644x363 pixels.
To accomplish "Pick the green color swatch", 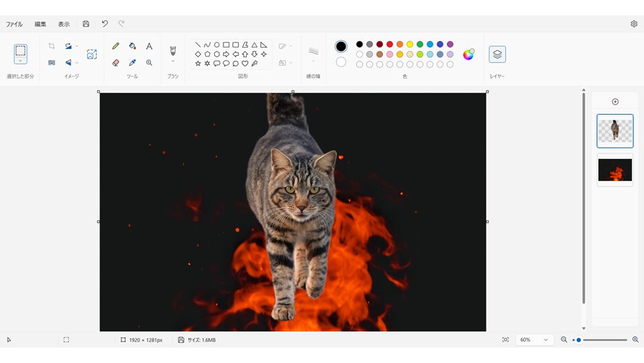I will click(420, 44).
